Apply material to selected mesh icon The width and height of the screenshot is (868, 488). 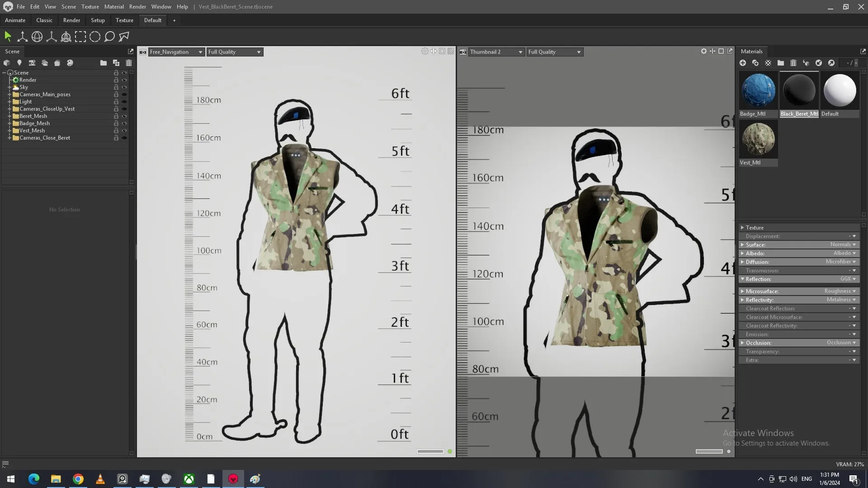806,63
